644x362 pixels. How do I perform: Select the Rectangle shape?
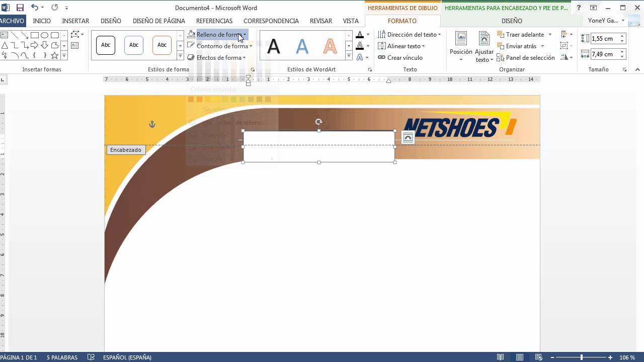click(35, 35)
